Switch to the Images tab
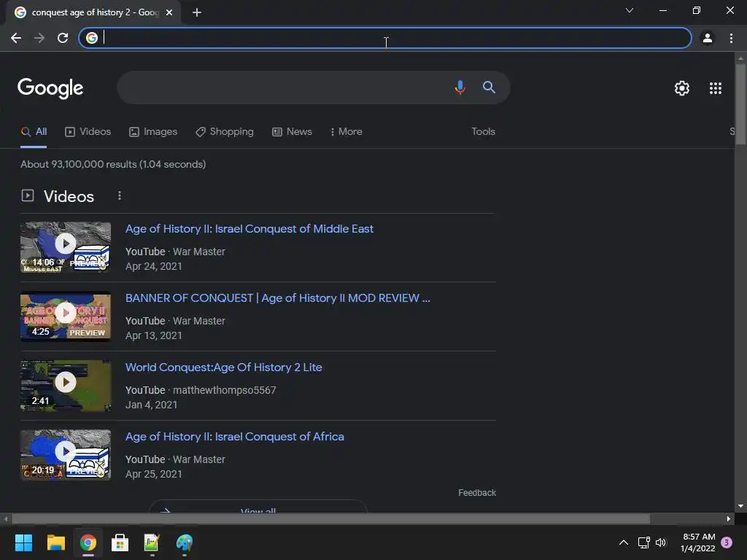Screen dimensions: 747x560 coord(153,132)
